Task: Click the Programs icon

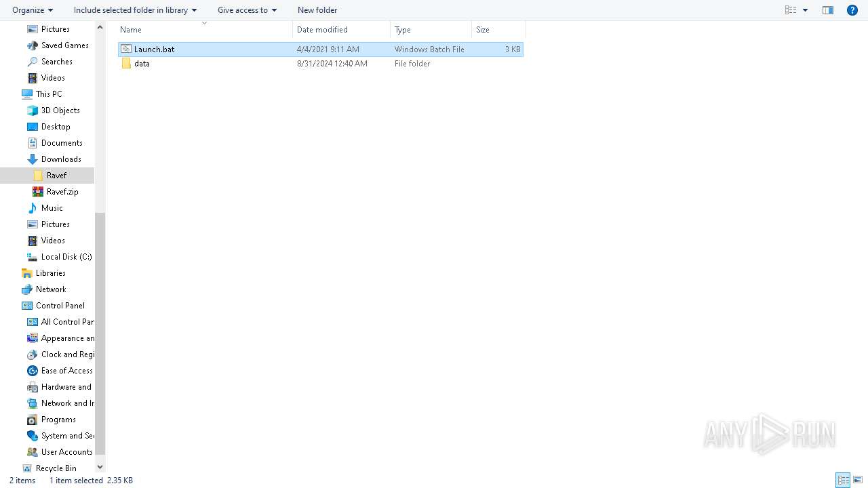Action: click(32, 420)
